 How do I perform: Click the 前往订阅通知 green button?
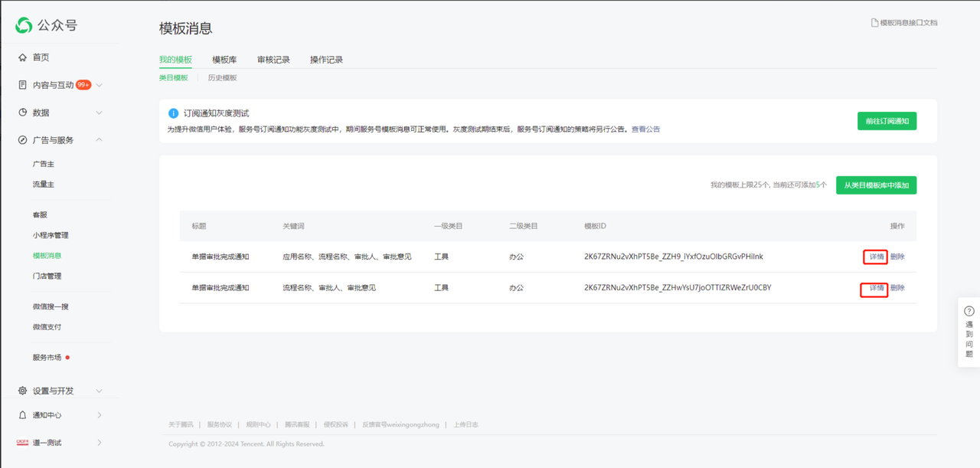(x=887, y=121)
